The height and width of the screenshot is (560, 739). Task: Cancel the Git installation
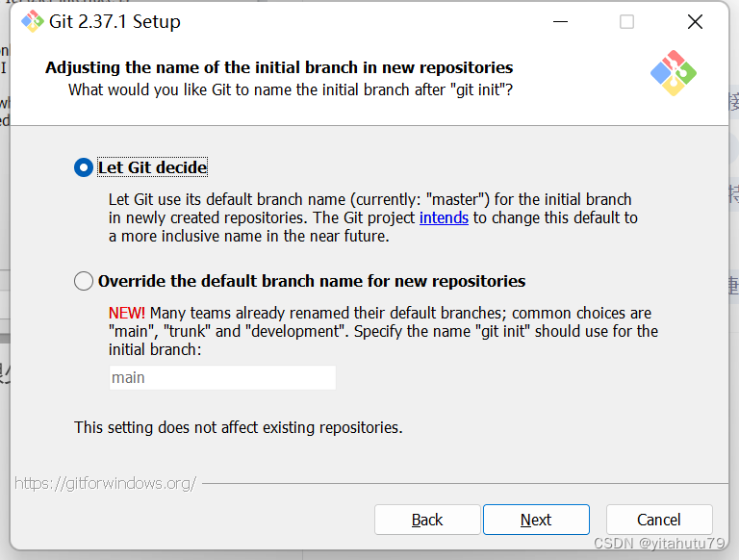tap(659, 520)
